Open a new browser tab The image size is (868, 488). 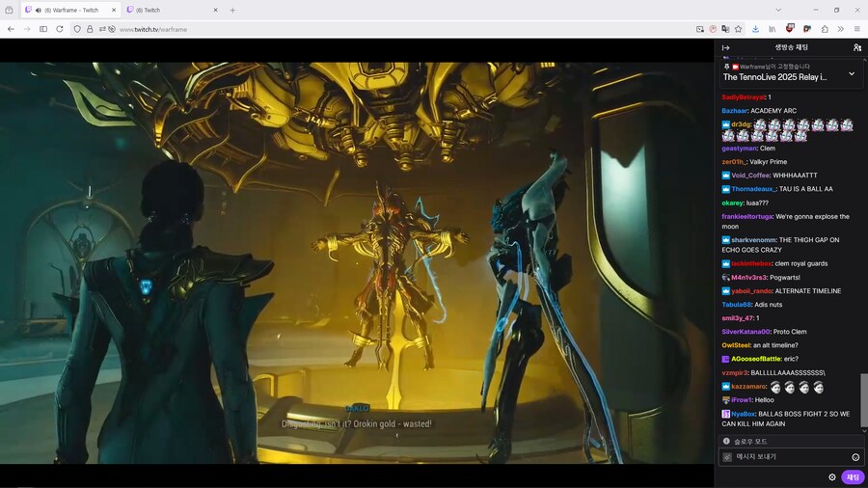point(232,10)
